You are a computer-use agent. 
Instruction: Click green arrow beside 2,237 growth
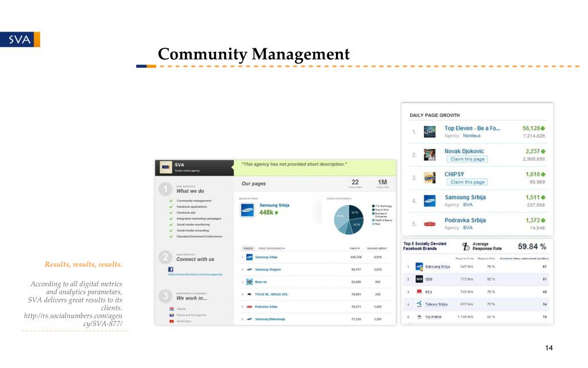coord(543,151)
